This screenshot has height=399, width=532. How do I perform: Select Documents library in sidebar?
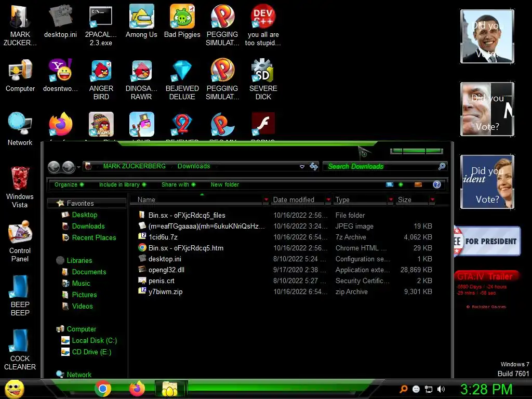click(x=89, y=272)
